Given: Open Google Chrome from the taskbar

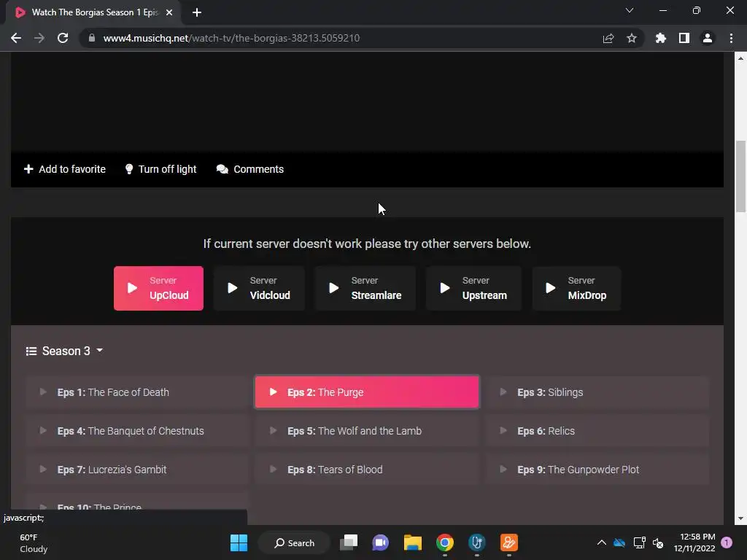Looking at the screenshot, I should (445, 542).
